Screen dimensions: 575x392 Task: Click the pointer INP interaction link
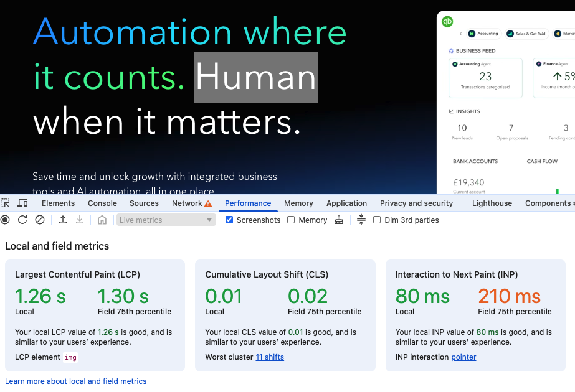tap(463, 357)
